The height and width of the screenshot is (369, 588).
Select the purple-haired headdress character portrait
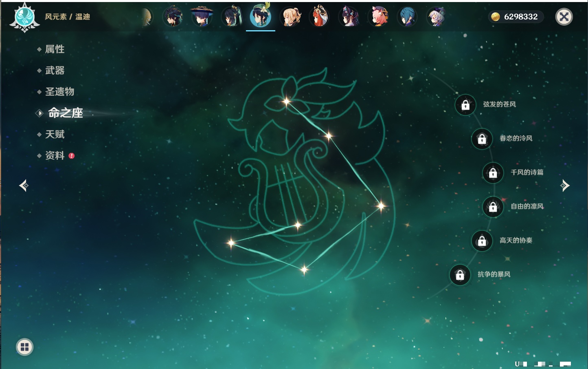[x=349, y=17]
